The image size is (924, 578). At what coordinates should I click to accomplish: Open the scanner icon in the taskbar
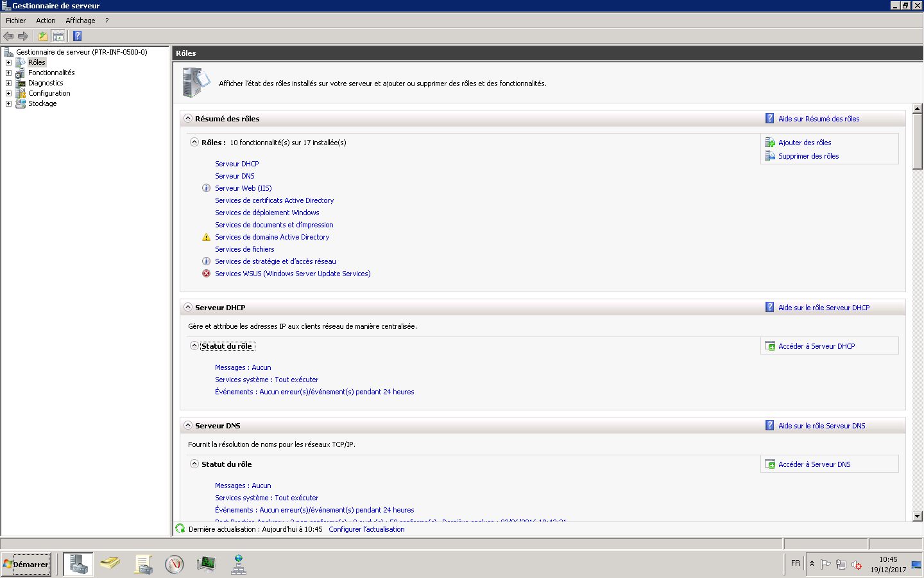pos(110,565)
